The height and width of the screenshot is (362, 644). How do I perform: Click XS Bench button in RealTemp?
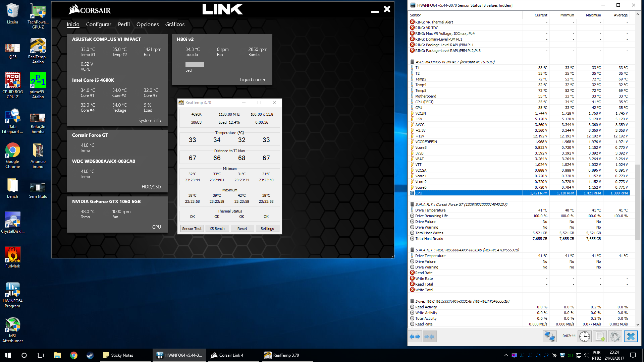pyautogui.click(x=217, y=229)
